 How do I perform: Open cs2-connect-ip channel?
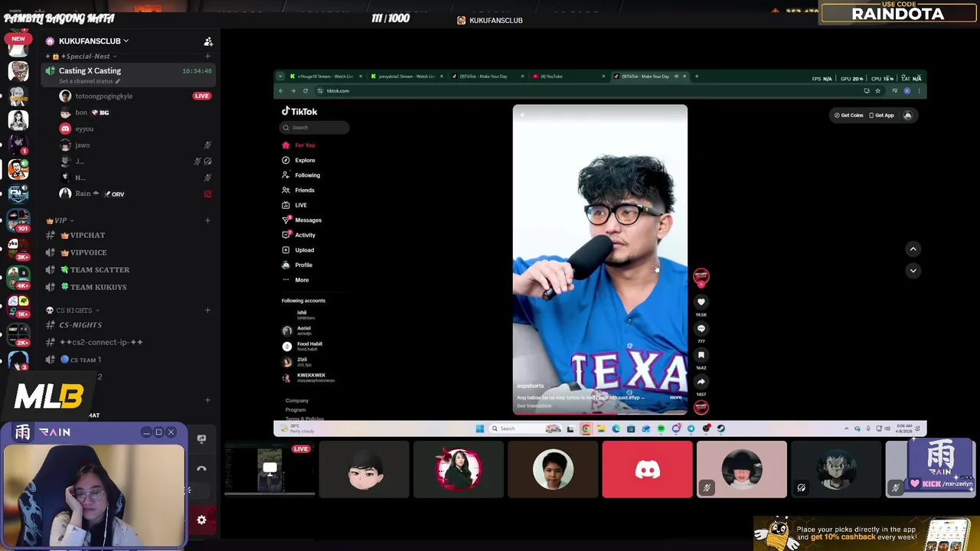pyautogui.click(x=101, y=343)
